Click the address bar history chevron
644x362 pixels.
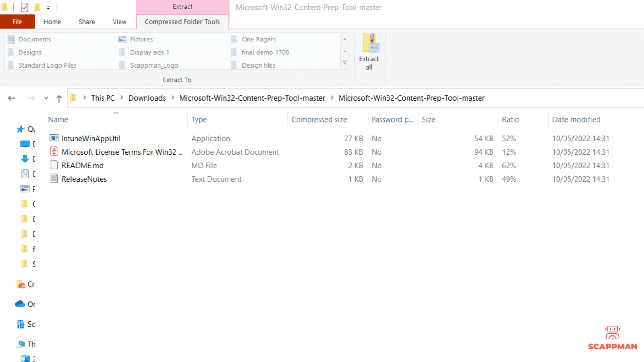point(46,98)
